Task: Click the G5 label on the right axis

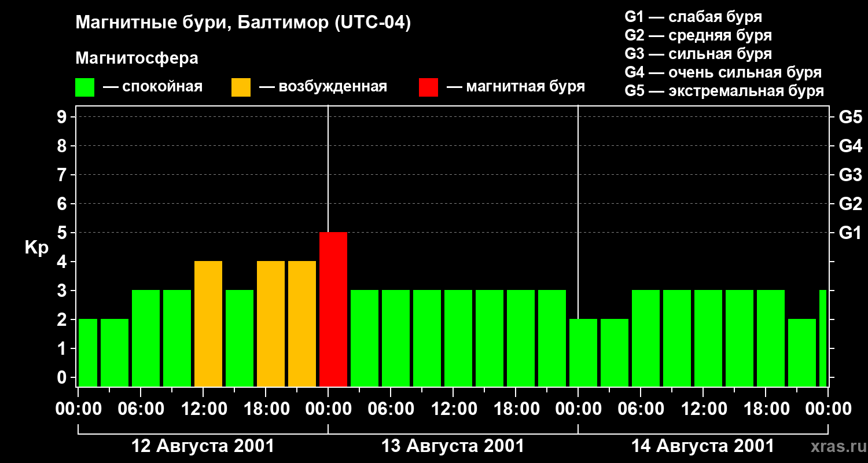Action: pyautogui.click(x=850, y=117)
